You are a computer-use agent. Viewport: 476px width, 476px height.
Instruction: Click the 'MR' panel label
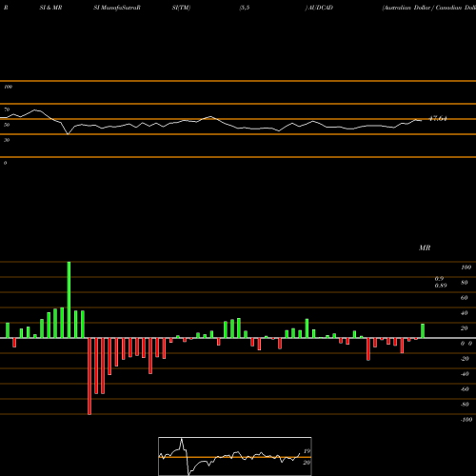[425, 248]
